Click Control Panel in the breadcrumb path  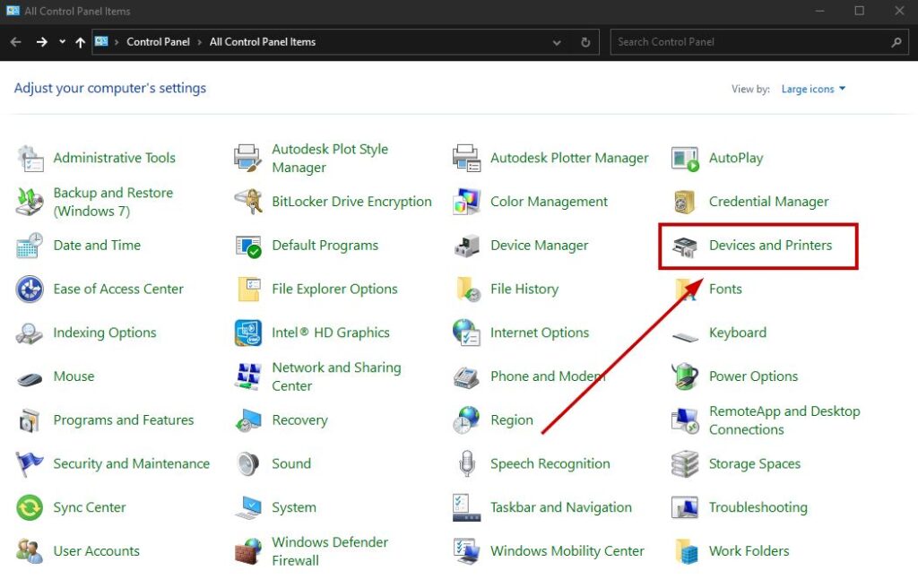tap(158, 42)
